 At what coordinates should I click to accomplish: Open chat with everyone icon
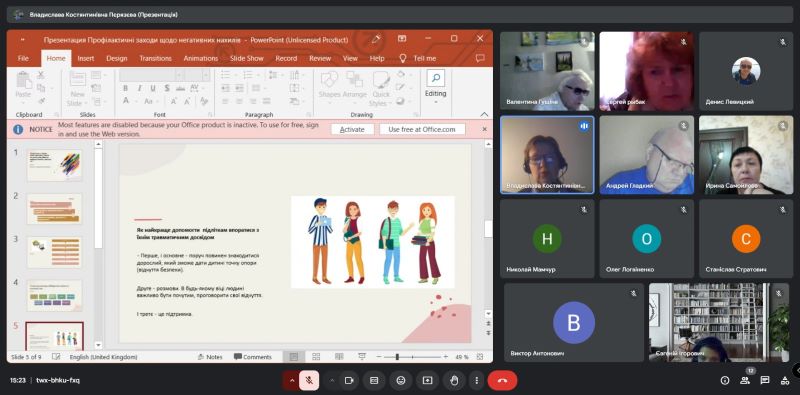pyautogui.click(x=765, y=380)
